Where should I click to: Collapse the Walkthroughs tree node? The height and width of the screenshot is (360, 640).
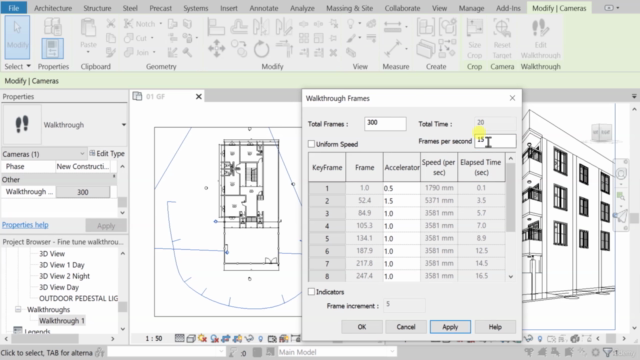click(x=18, y=309)
